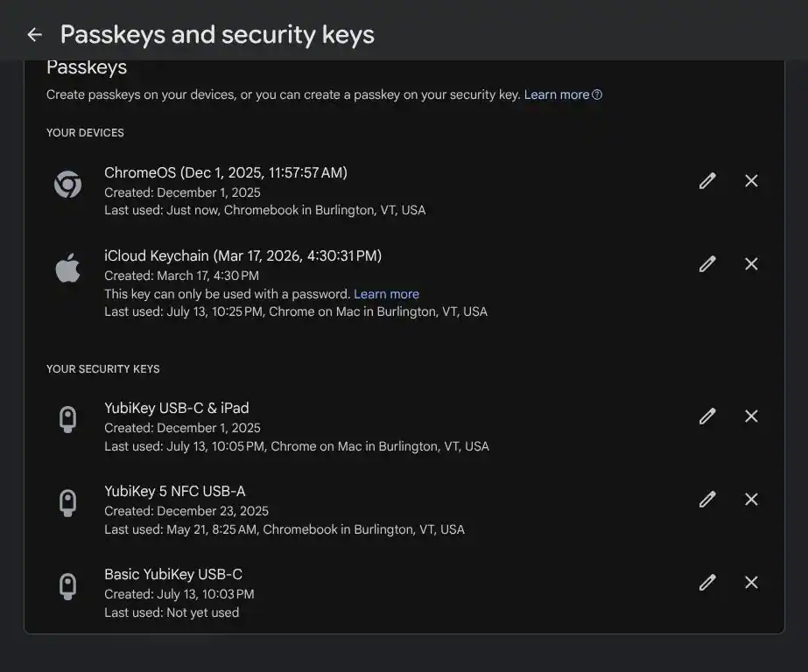808x672 pixels.
Task: Click 'Last used: July 13, 10:05 PM' line
Action: tap(296, 446)
